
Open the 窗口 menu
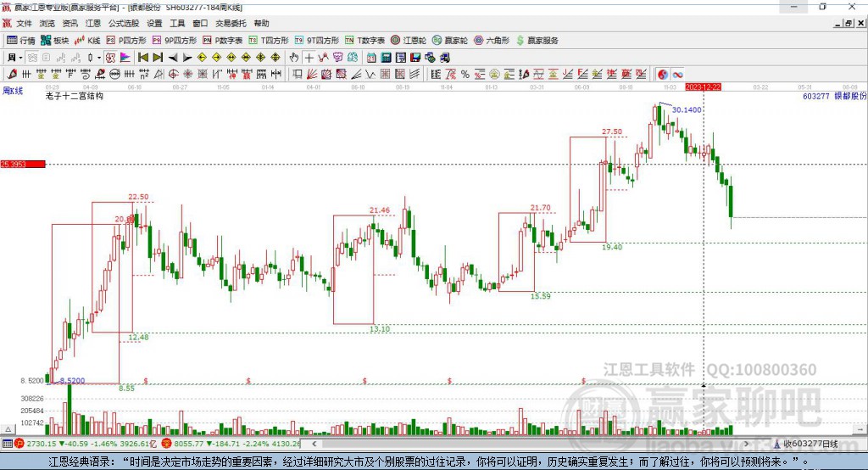[200, 23]
